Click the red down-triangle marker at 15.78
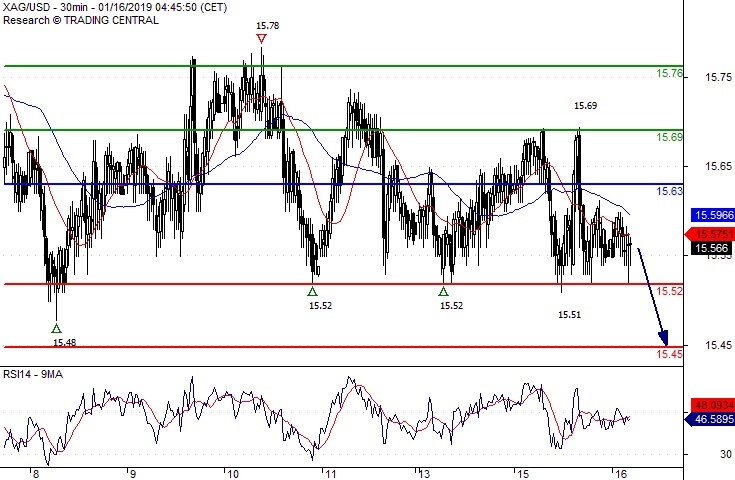Screen dimensions: 735x480 (261, 39)
